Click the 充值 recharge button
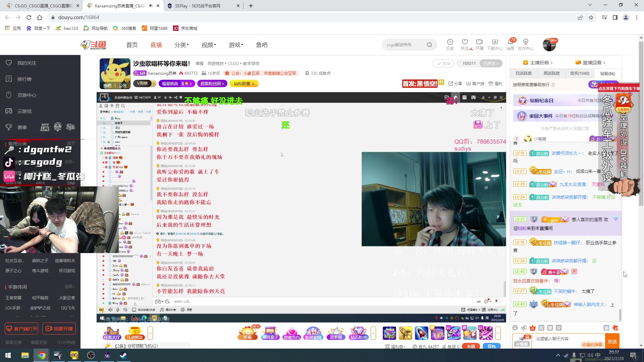644x362 pixels. (471, 346)
